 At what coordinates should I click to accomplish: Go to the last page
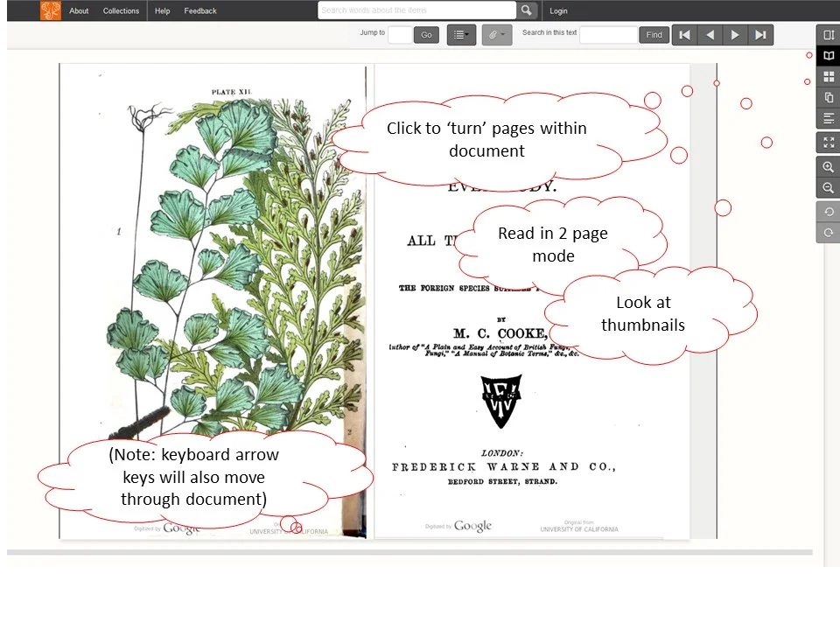760,35
